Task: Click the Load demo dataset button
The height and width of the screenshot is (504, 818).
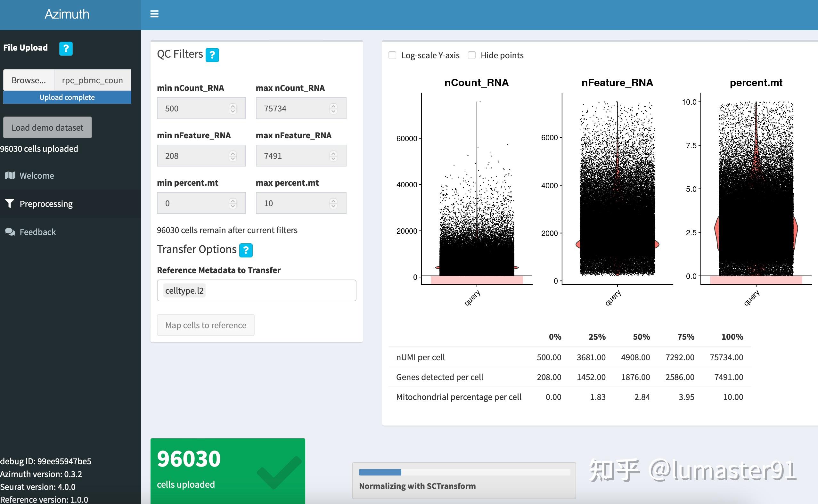Action: pos(47,127)
